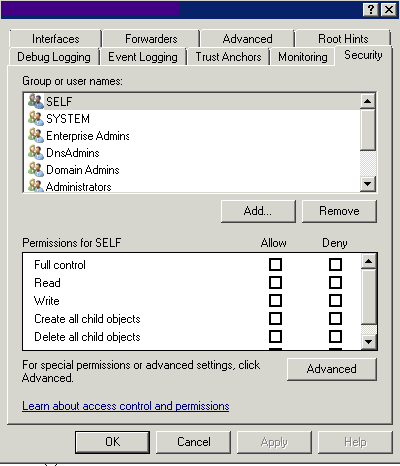Image resolution: width=400 pixels, height=466 pixels.
Task: Click user list scroll up arrow
Action: [368, 101]
